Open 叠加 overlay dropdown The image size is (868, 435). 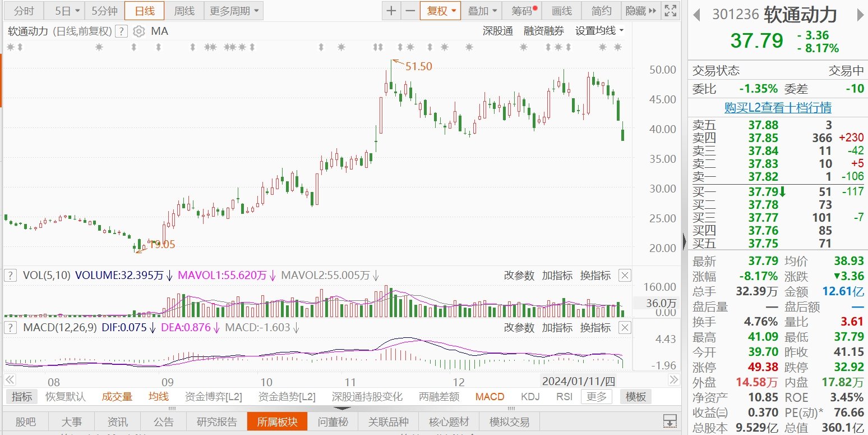pos(482,11)
